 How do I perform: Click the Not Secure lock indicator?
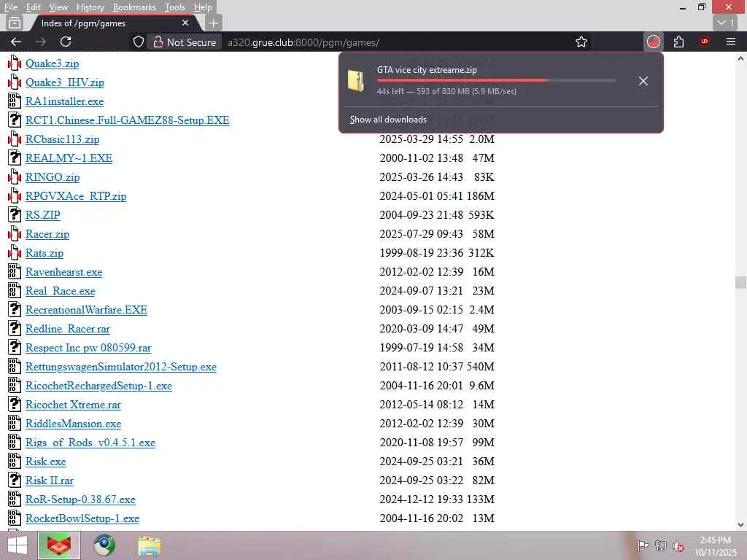(x=185, y=42)
